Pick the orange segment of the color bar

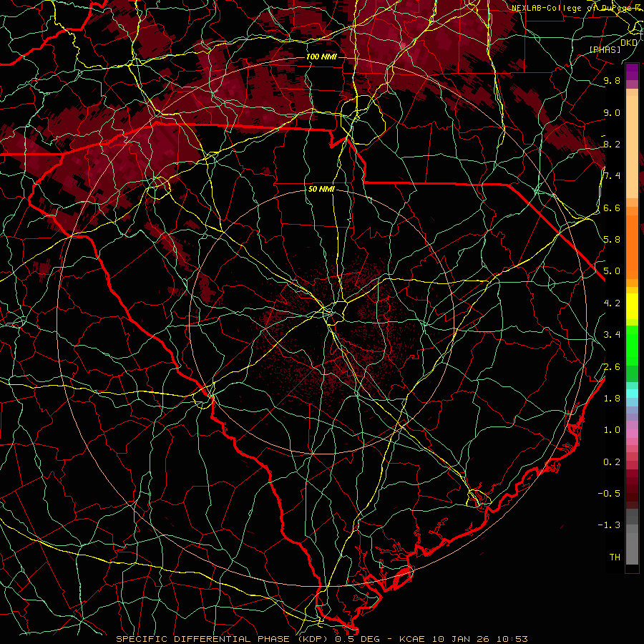(632, 246)
